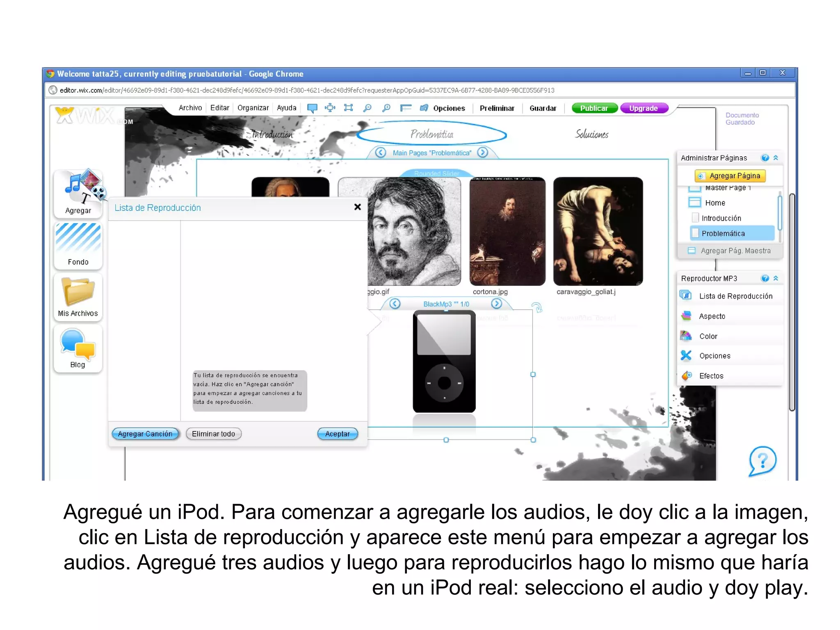Collapse the Administrar Páginas panel

click(776, 158)
